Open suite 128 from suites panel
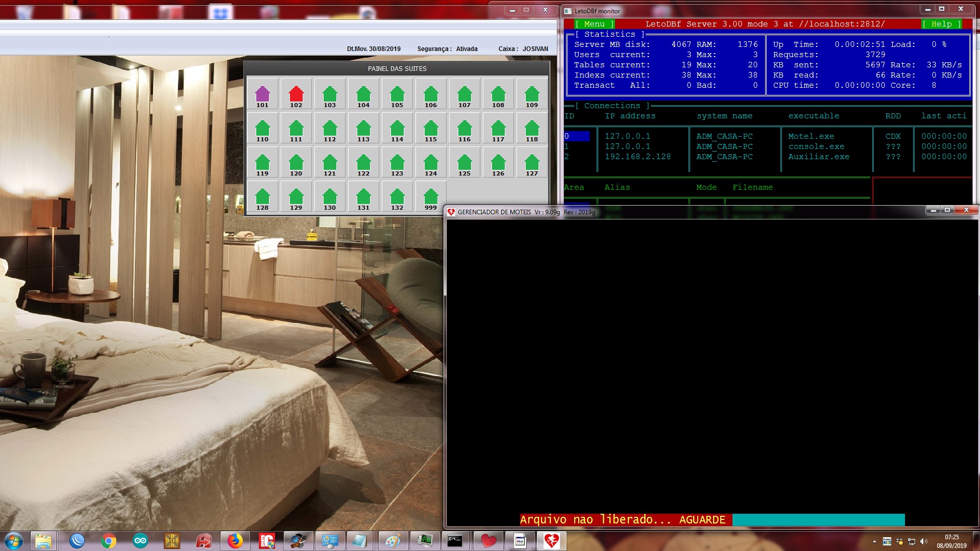Image resolution: width=980 pixels, height=551 pixels. (x=262, y=197)
